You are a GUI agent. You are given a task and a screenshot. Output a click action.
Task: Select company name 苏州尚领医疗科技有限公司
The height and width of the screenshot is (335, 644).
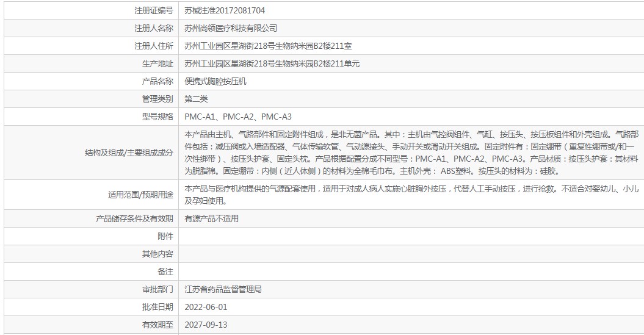231,28
